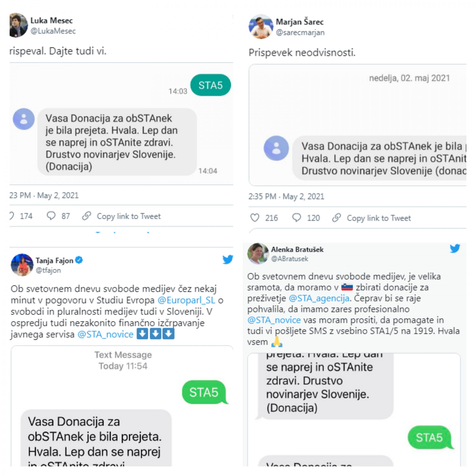The height and width of the screenshot is (476, 476).
Task: Open Alenka Bratušek's profile picture
Action: (258, 253)
